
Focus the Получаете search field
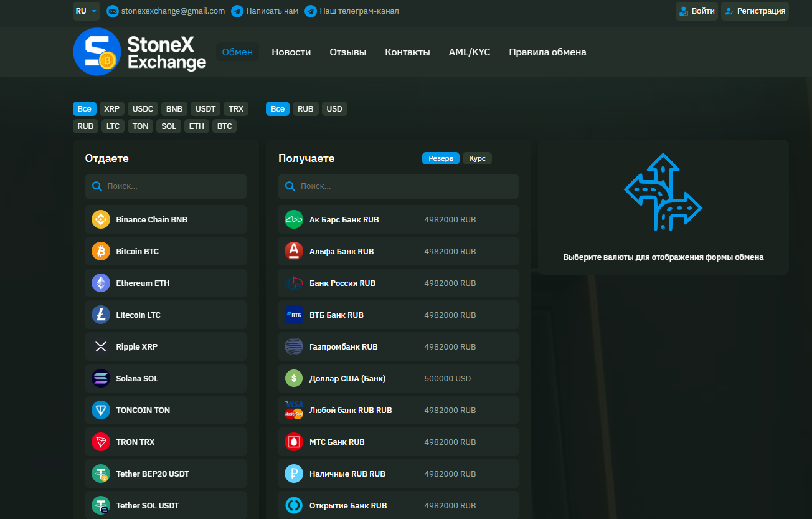point(399,186)
